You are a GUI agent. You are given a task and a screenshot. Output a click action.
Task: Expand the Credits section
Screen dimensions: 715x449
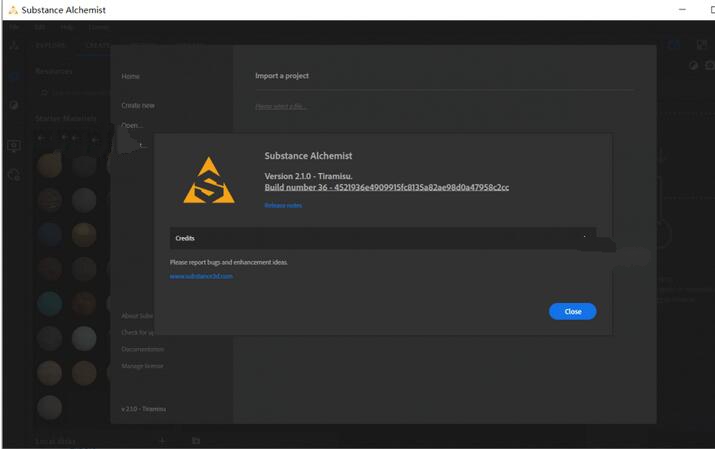pyautogui.click(x=383, y=238)
